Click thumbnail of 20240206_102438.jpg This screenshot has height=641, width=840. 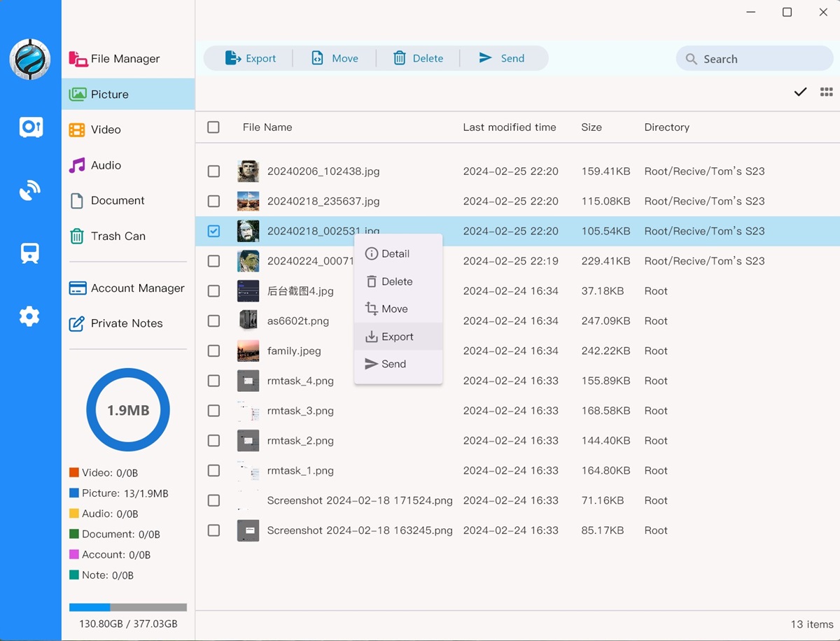pos(248,171)
